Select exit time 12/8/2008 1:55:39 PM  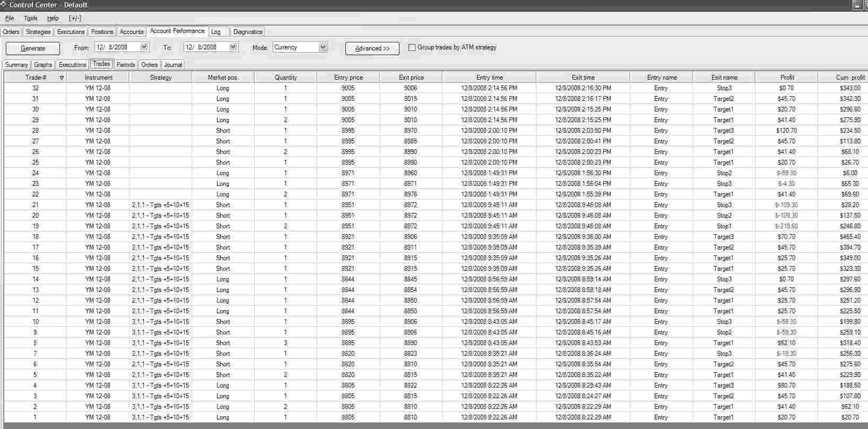583,194
